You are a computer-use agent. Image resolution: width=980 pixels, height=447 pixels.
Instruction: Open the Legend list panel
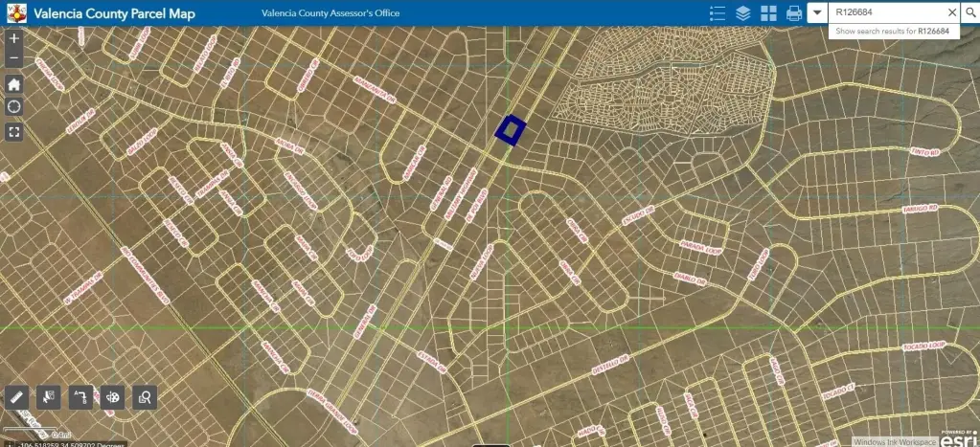[x=718, y=13]
